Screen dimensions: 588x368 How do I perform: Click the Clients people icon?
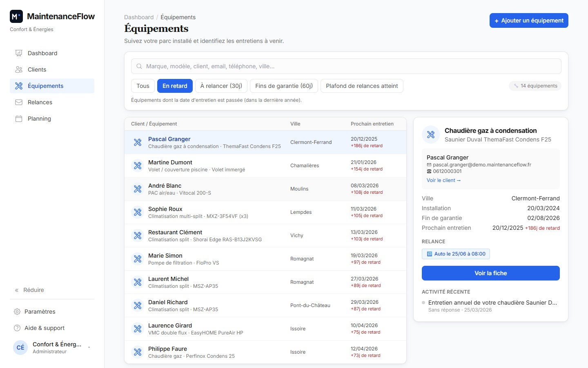[19, 70]
